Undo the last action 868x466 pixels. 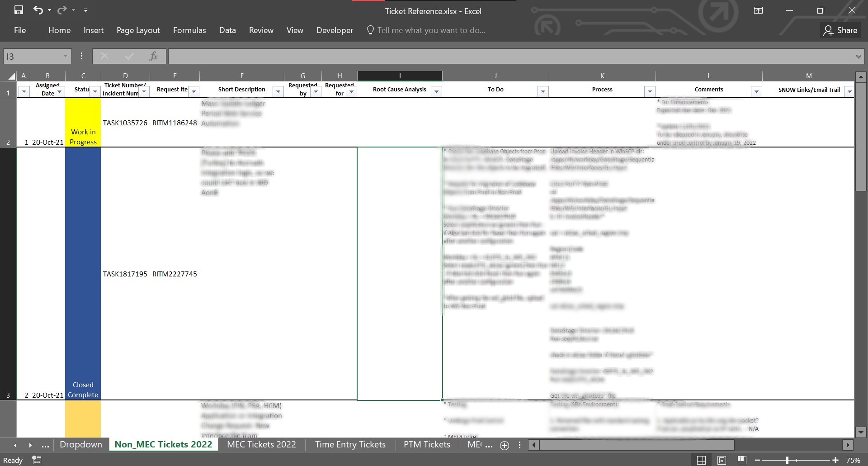pyautogui.click(x=38, y=10)
